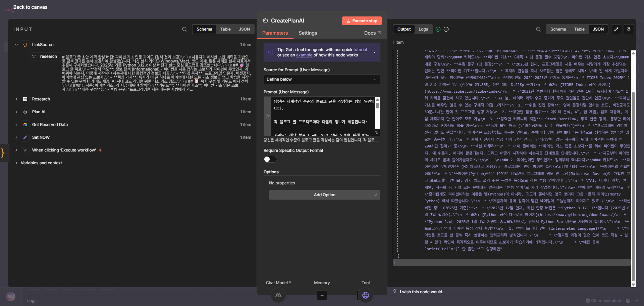Expand the Set NOW node

16,137
